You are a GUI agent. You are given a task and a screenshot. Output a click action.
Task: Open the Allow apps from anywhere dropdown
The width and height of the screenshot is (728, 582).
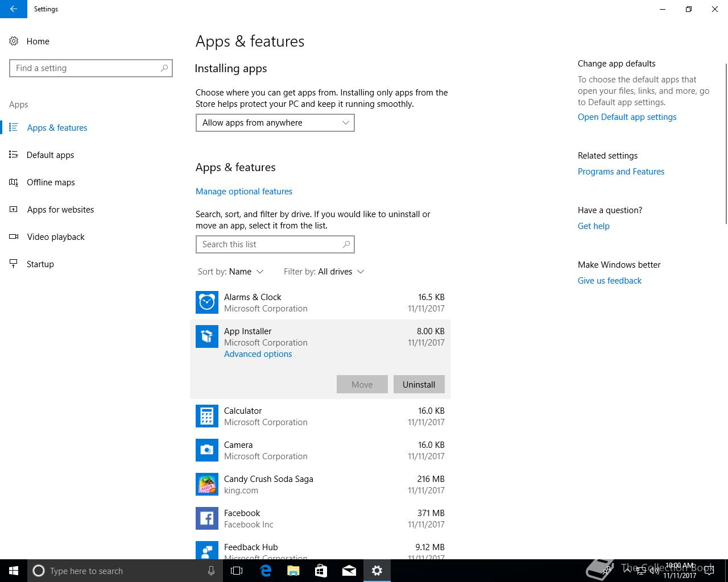point(275,123)
